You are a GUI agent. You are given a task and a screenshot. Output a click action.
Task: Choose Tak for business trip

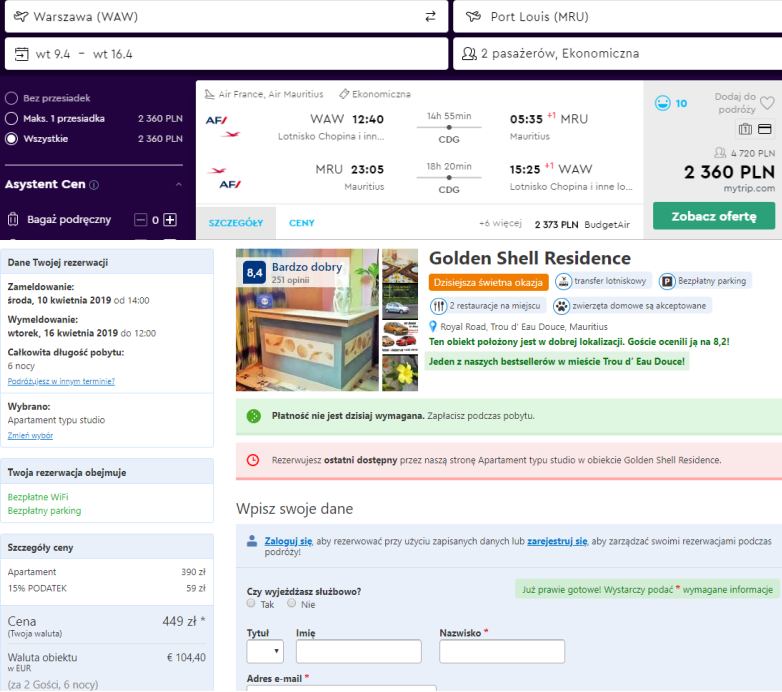[x=251, y=603]
